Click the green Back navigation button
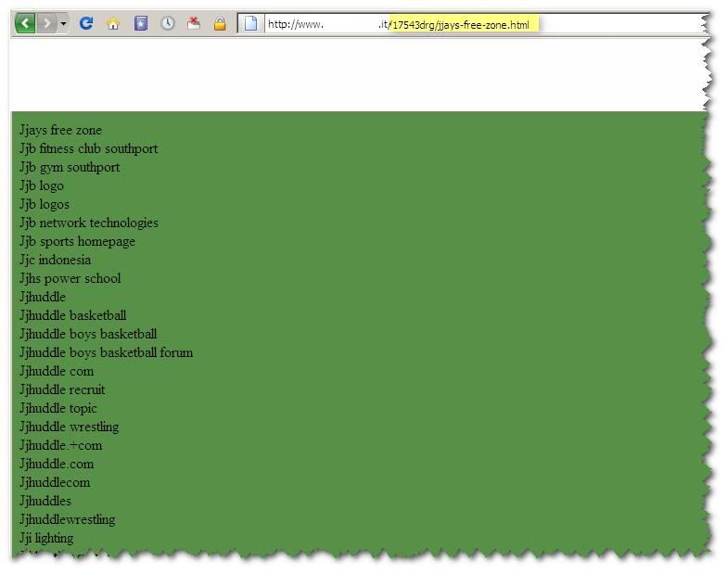 point(25,23)
